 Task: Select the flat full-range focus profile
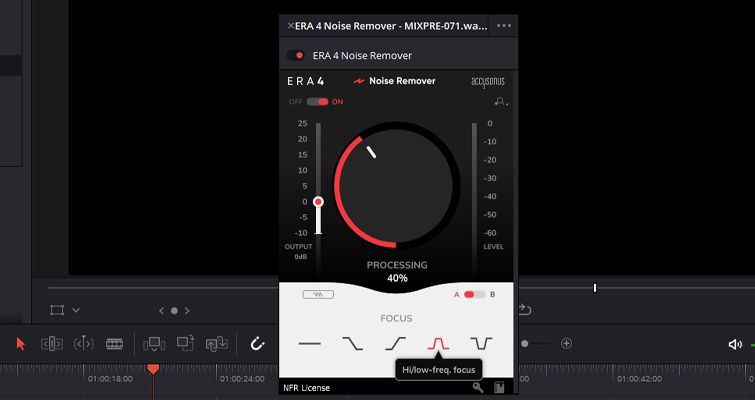tap(309, 343)
